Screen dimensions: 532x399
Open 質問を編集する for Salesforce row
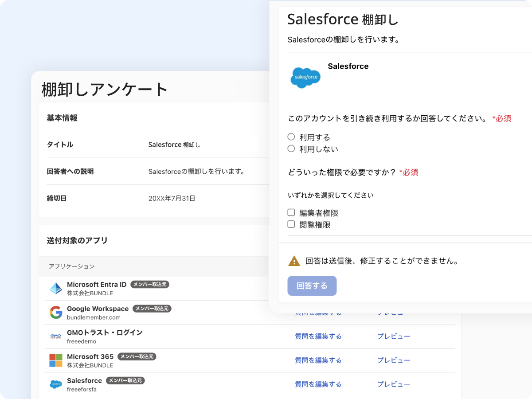[x=318, y=384]
